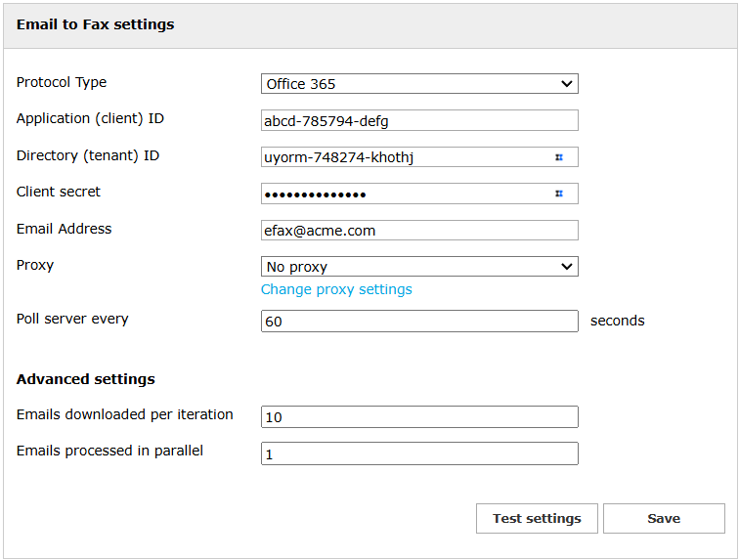Select the Emails processed in parallel field
Image resolution: width=739 pixels, height=560 pixels.
click(419, 453)
